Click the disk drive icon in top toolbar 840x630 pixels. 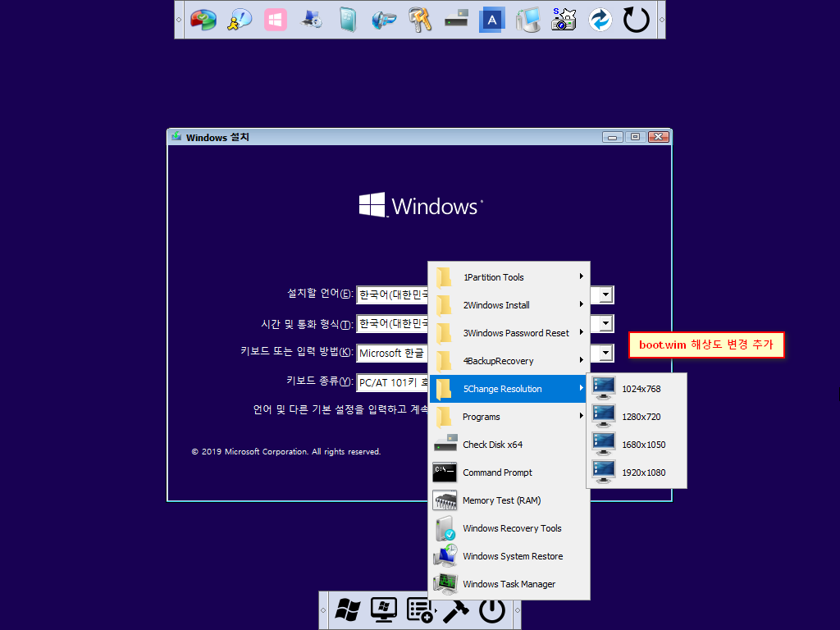click(x=456, y=20)
